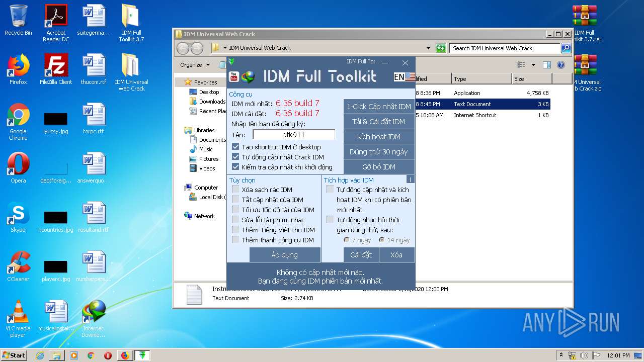Viewport: 644px width, 362px height.
Task: Click the Explorer Back arrow
Action: (183, 48)
